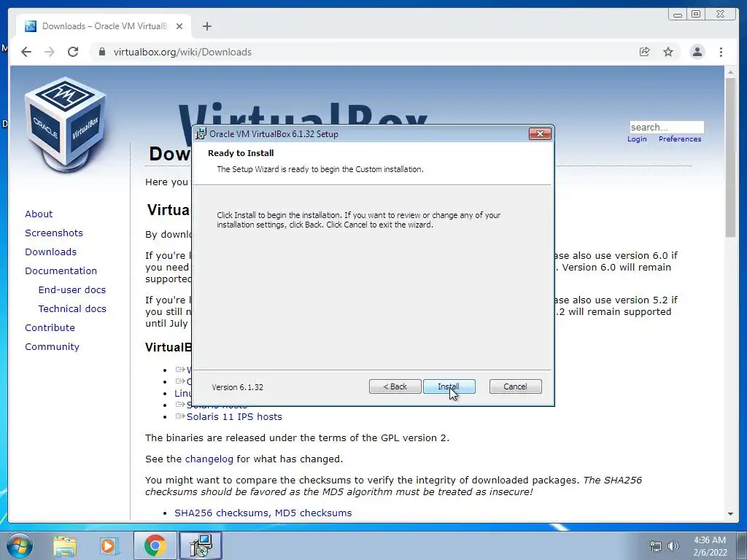Select the VirtualBox installer taskbar icon

201,545
